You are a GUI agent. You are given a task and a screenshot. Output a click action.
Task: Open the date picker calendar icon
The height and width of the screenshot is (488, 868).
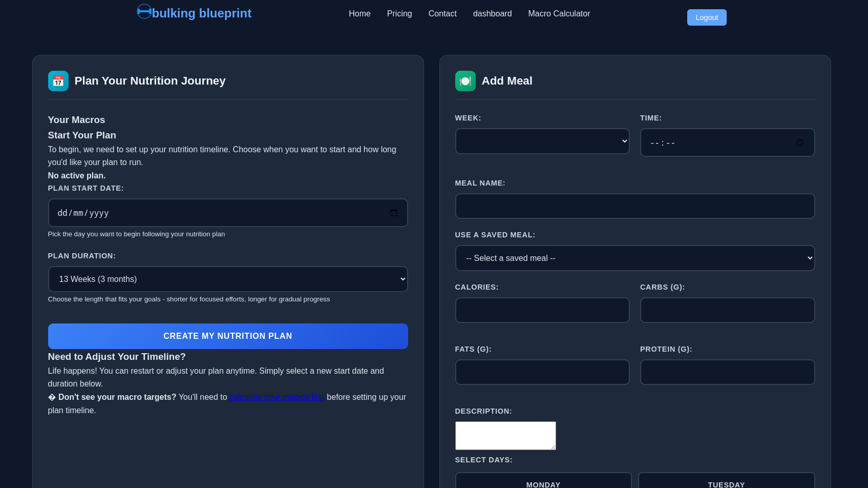click(393, 213)
